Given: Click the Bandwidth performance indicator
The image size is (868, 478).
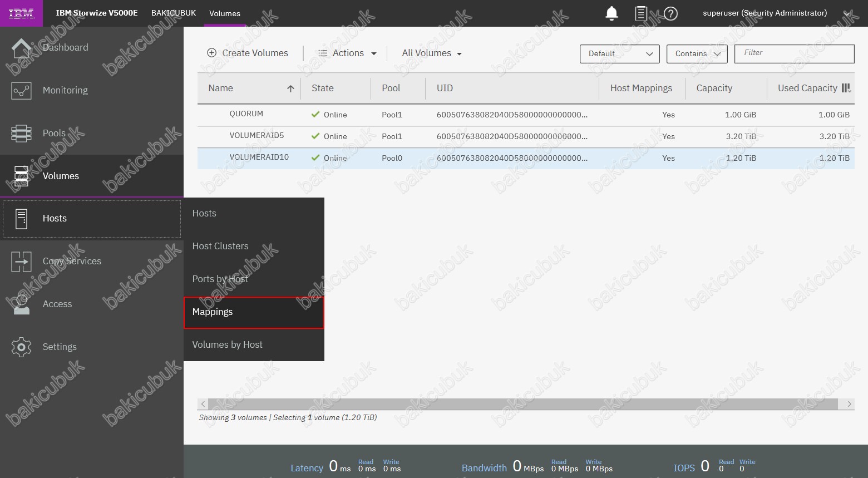Looking at the screenshot, I should pyautogui.click(x=537, y=466).
